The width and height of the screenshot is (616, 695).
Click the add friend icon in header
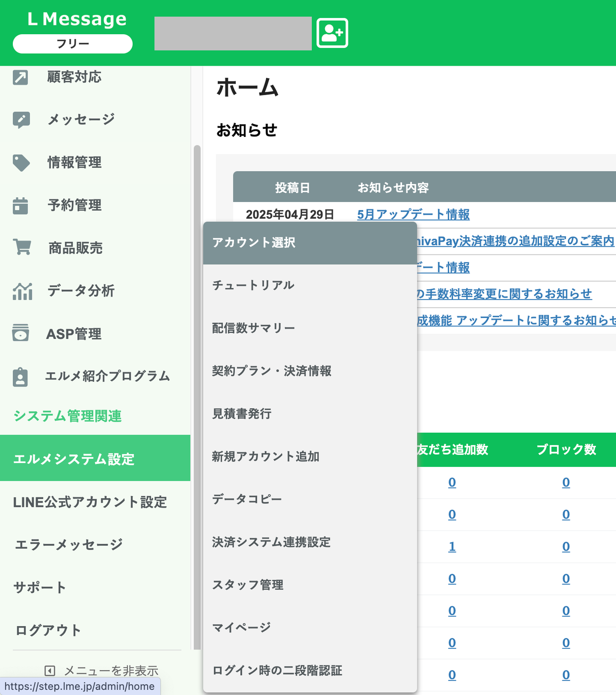coord(332,33)
